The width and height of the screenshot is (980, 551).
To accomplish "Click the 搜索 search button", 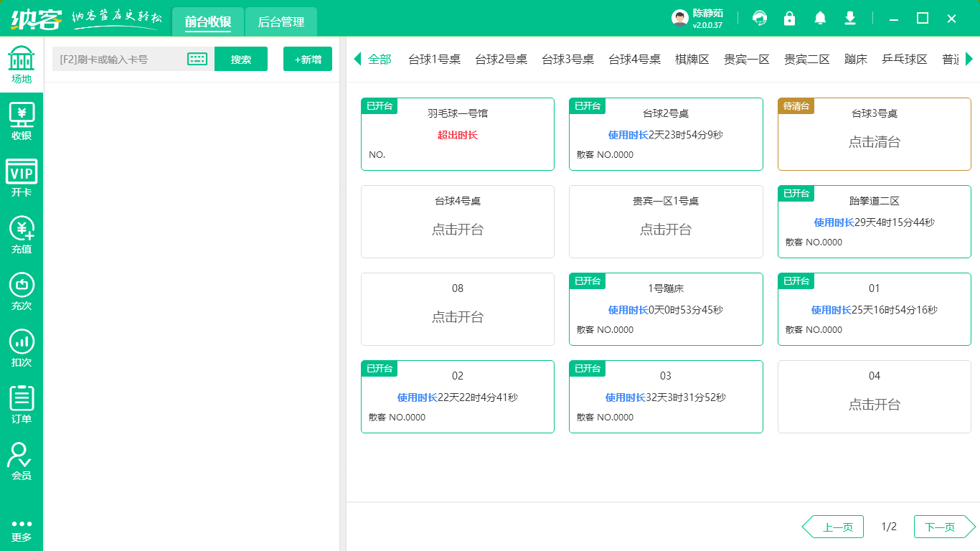I will [241, 59].
